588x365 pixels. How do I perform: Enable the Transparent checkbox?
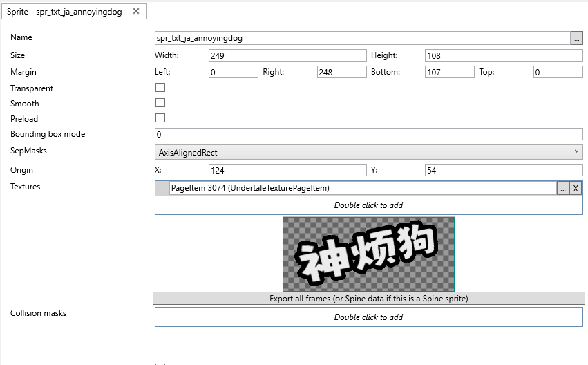[x=160, y=88]
